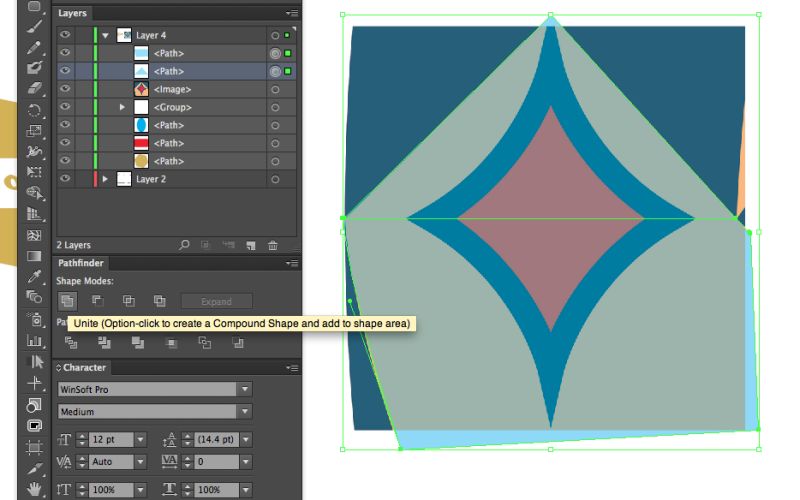Click Unite shape mode in Pathfinder
Screen dimensions: 800x500
(67, 301)
